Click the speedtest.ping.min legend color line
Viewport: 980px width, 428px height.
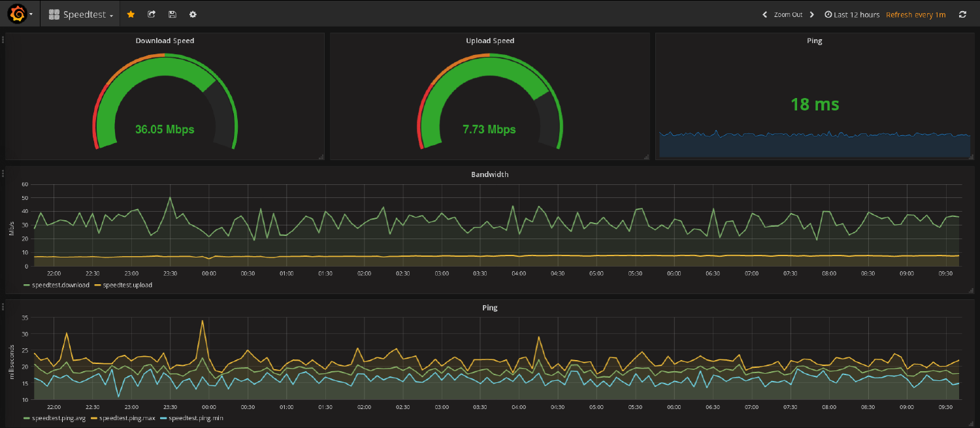pyautogui.click(x=164, y=418)
